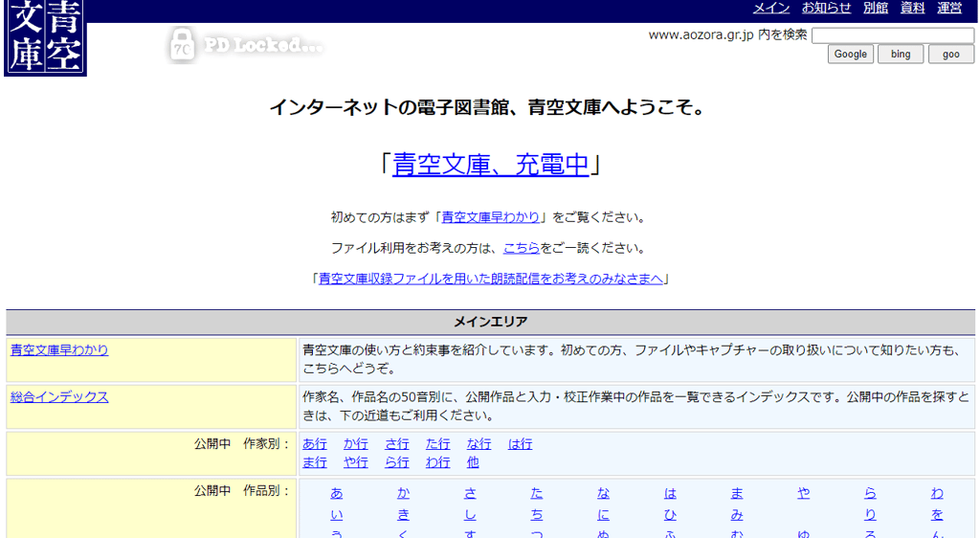Focus the site search input field

click(893, 35)
